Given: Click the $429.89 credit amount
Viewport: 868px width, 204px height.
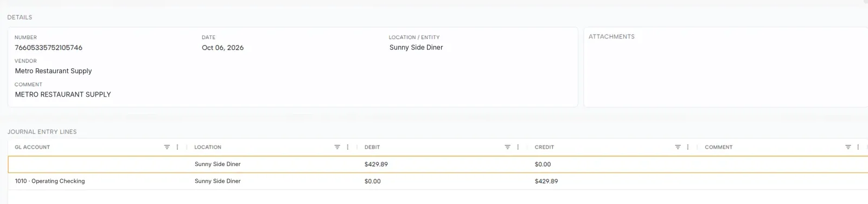Looking at the screenshot, I should [x=546, y=181].
